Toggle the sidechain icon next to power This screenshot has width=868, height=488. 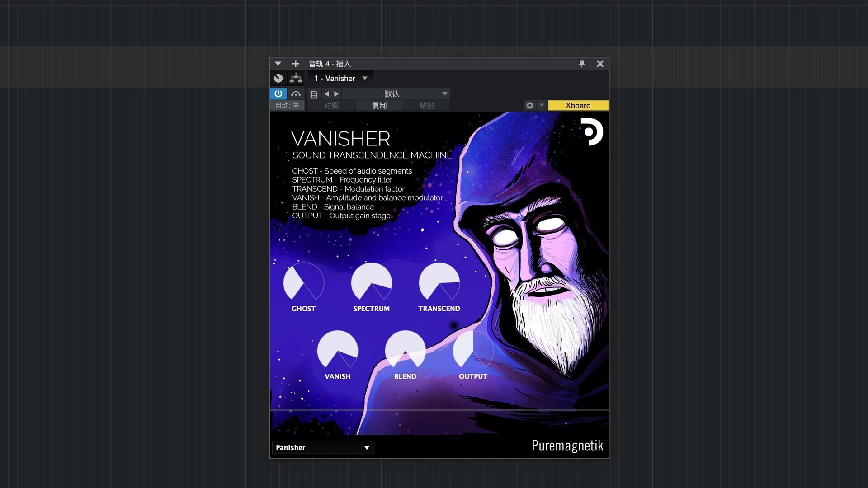tap(296, 94)
